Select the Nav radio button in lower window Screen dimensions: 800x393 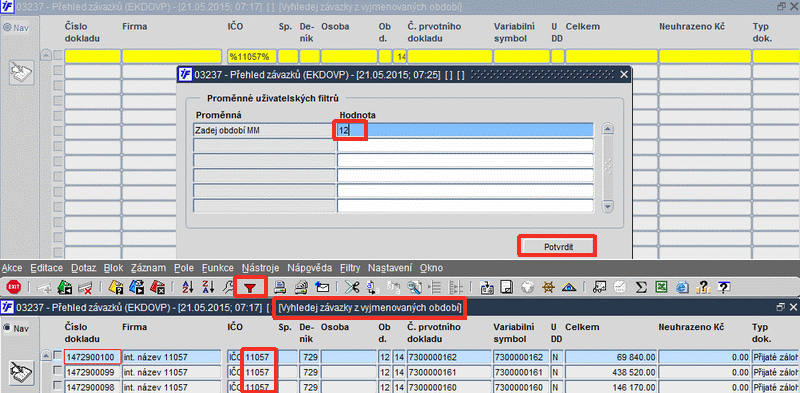click(x=7, y=328)
